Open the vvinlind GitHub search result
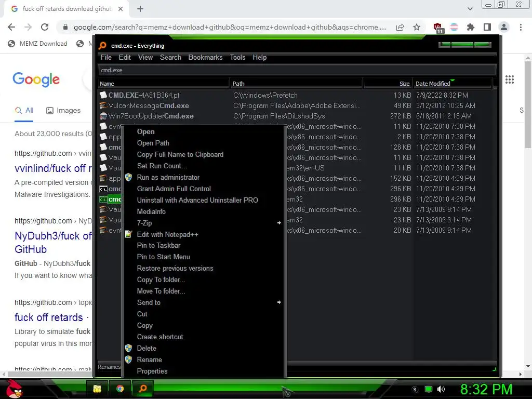Screen dimensions: 532x399 (54, 168)
